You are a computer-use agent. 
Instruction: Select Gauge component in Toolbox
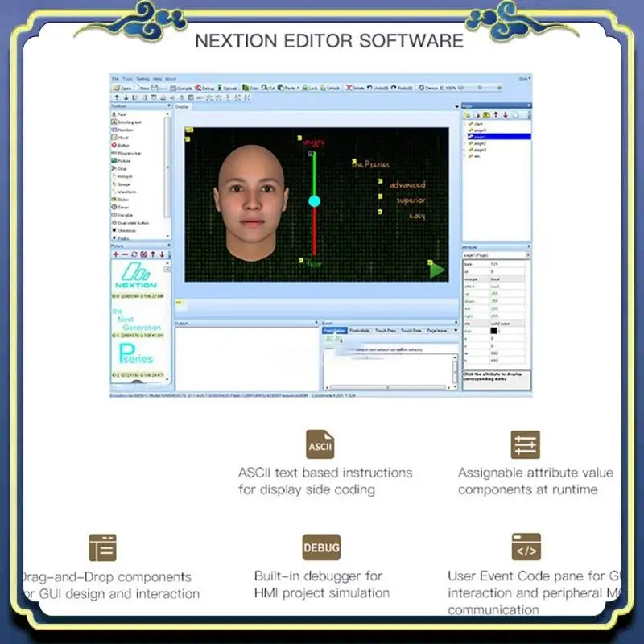pos(122,184)
